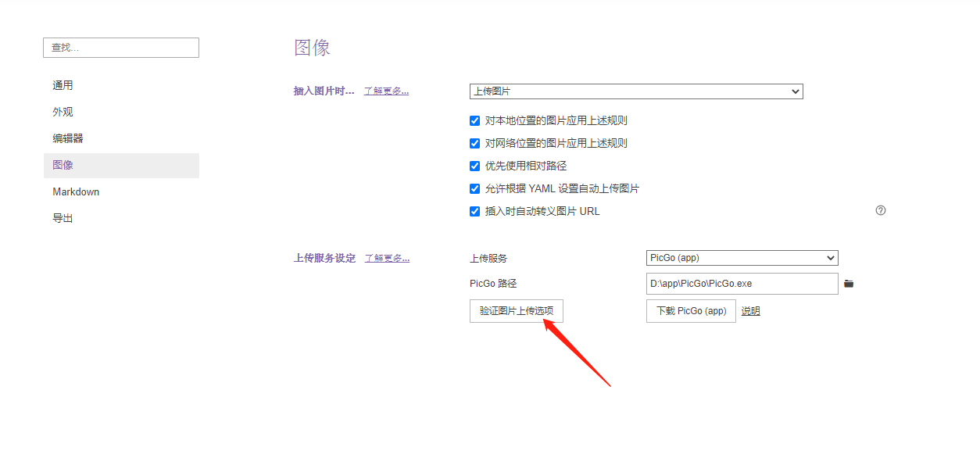Click the folder browse icon beside PicGo path
The width and height of the screenshot is (980, 458).
click(849, 284)
